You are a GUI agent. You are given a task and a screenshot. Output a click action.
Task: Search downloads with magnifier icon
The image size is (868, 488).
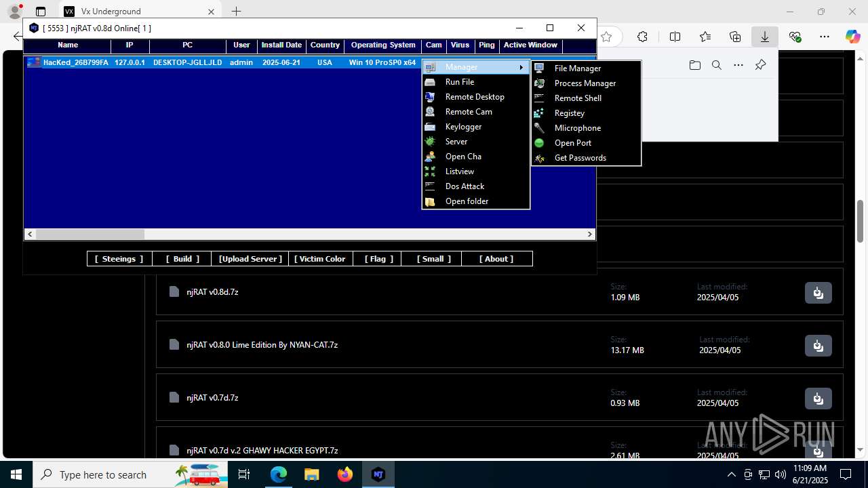(x=717, y=65)
